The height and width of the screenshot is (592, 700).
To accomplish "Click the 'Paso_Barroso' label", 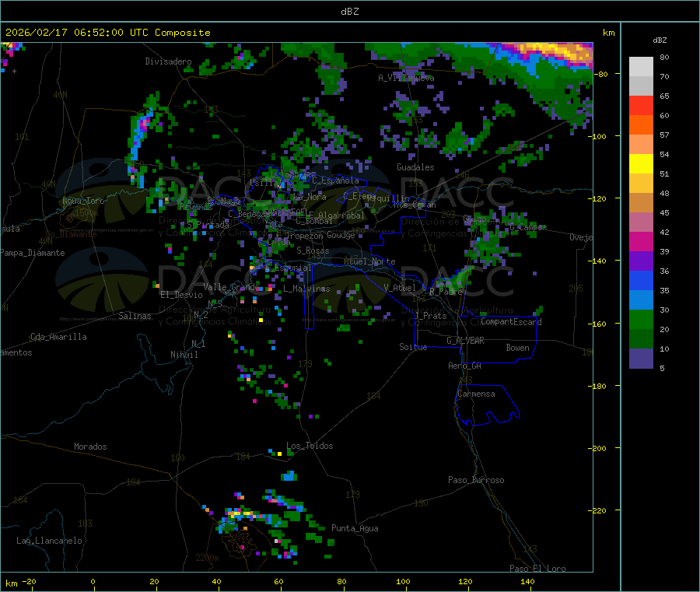I will [476, 480].
